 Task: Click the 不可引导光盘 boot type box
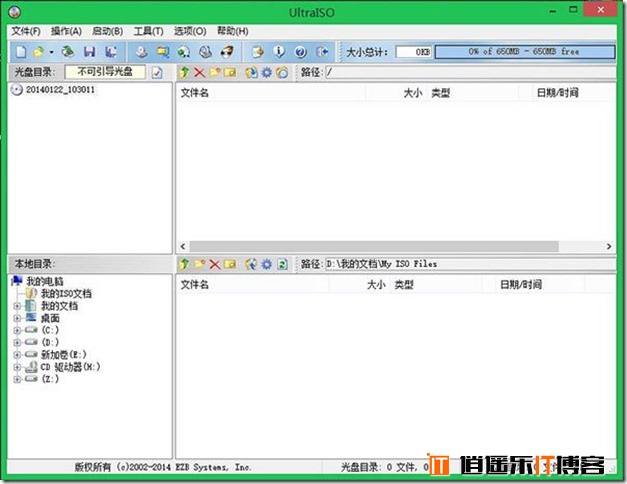[105, 72]
